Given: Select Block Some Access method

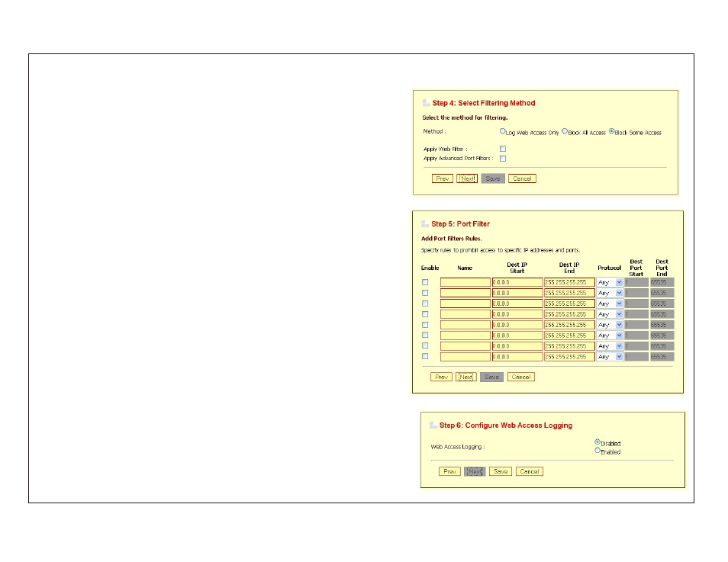Looking at the screenshot, I should click(x=612, y=131).
